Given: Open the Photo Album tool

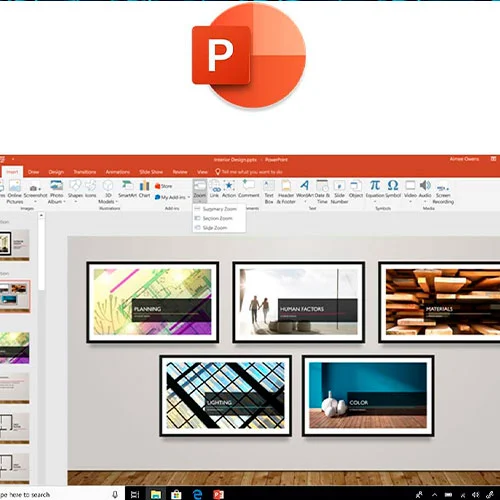Looking at the screenshot, I should click(x=56, y=192).
